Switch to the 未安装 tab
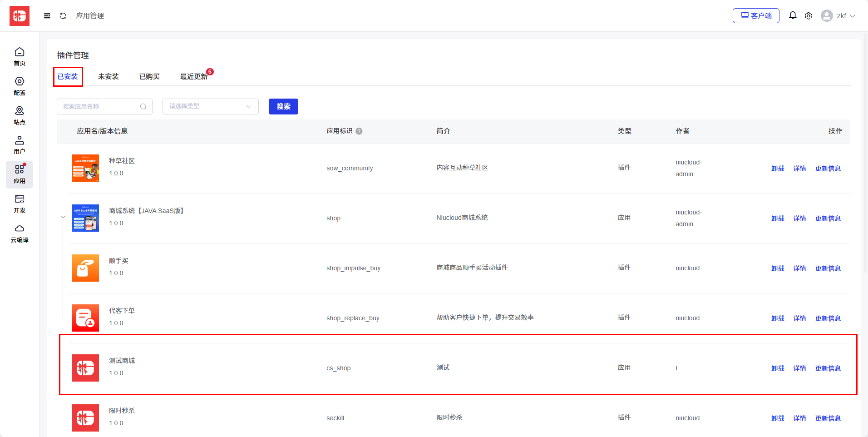This screenshot has height=437, width=868. (108, 76)
